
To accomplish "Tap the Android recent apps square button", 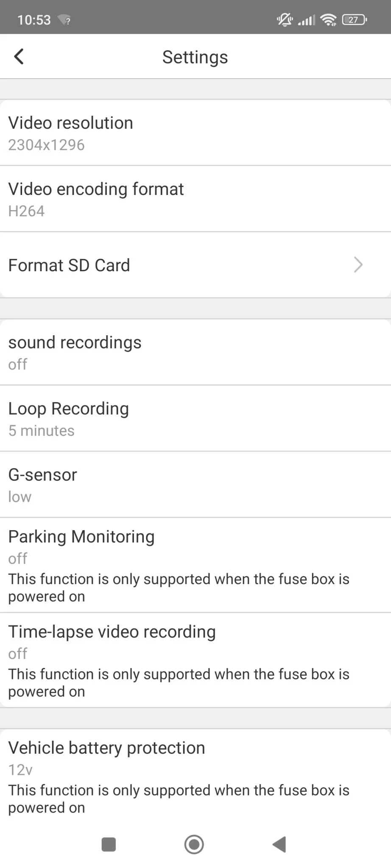I will pyautogui.click(x=109, y=844).
